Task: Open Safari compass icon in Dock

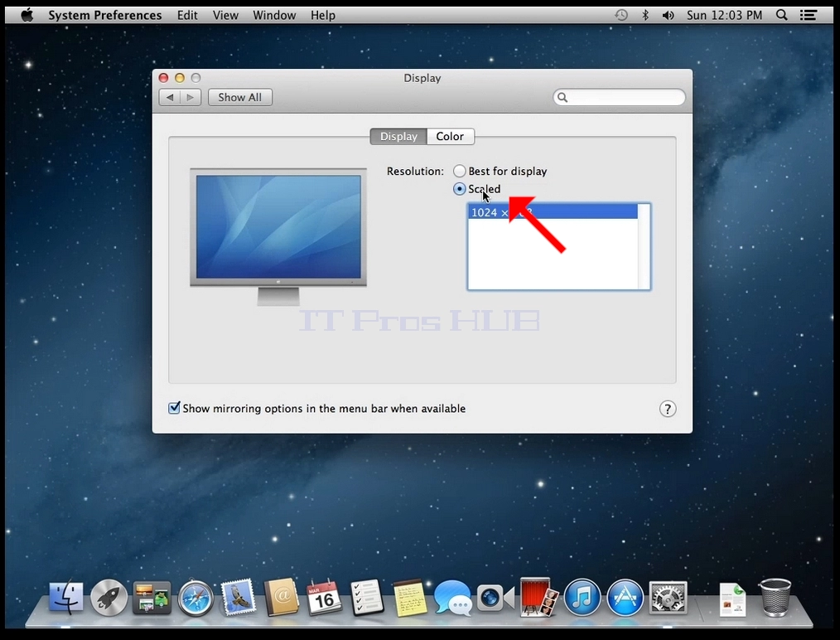Action: (x=196, y=598)
